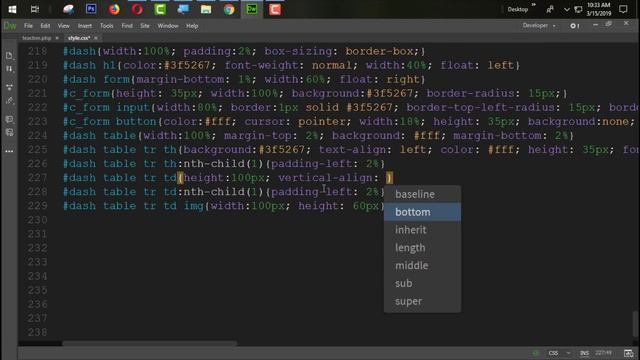Open the File menu
Screen dimensions: 640x360
(x=28, y=26)
